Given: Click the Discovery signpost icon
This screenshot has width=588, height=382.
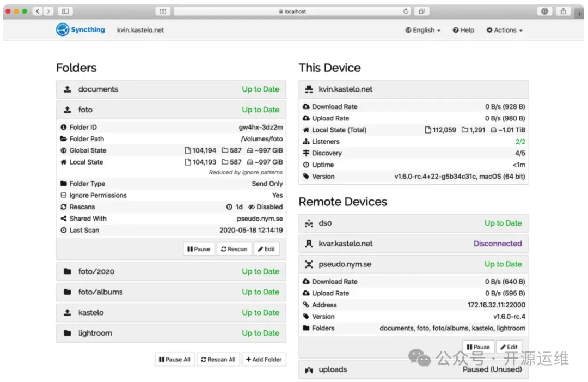Looking at the screenshot, I should tap(306, 153).
